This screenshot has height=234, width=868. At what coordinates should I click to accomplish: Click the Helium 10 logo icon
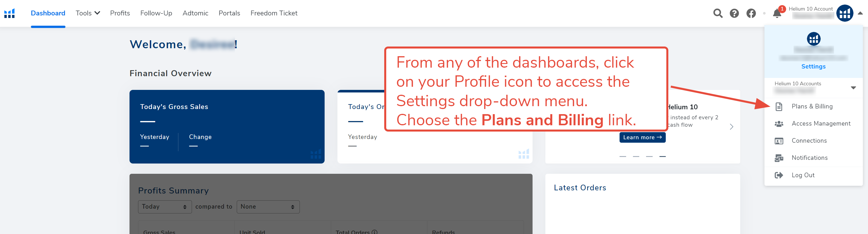(9, 13)
